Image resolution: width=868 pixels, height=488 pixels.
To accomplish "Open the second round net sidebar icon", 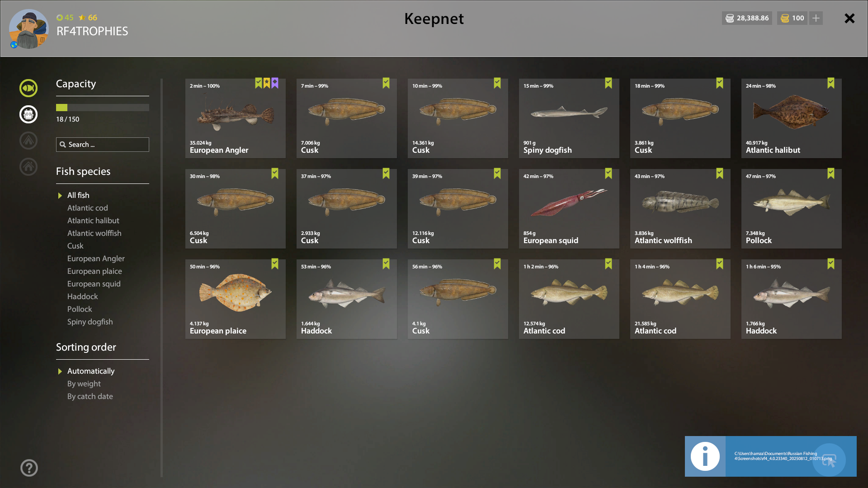I will click(x=28, y=114).
